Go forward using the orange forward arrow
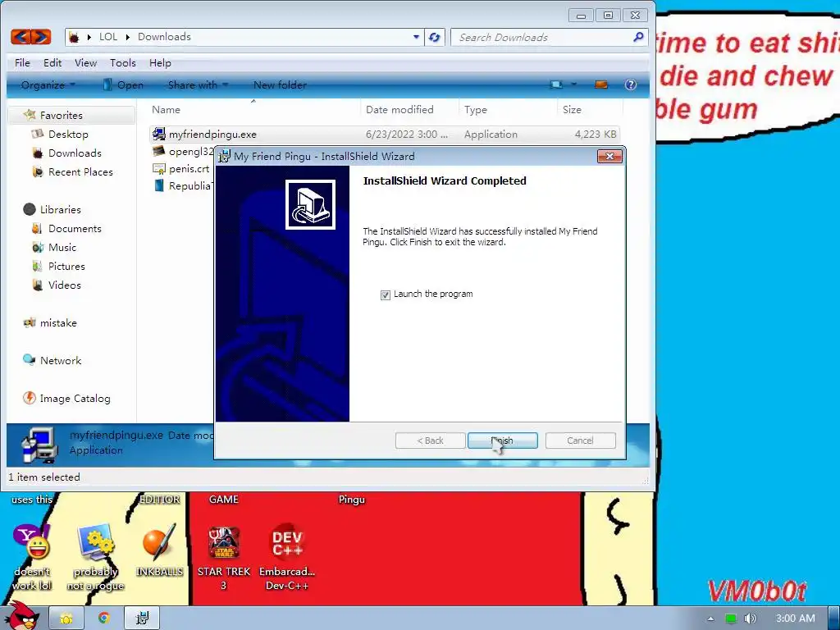The image size is (840, 630). (x=41, y=36)
